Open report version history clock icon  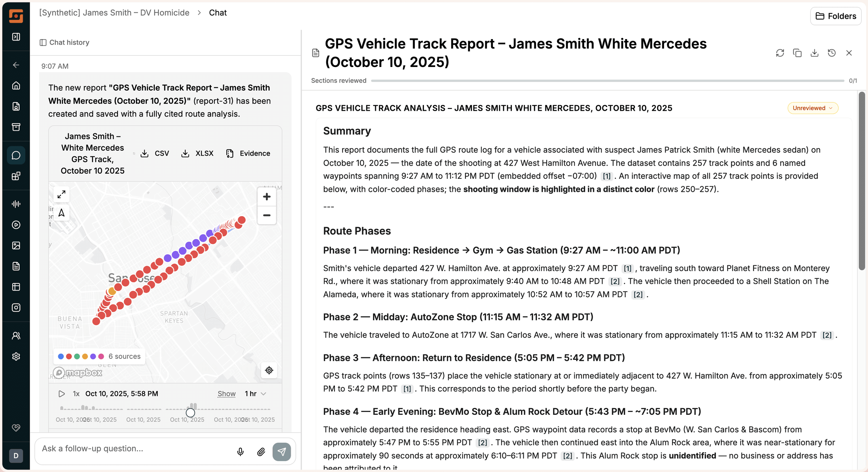pyautogui.click(x=832, y=53)
